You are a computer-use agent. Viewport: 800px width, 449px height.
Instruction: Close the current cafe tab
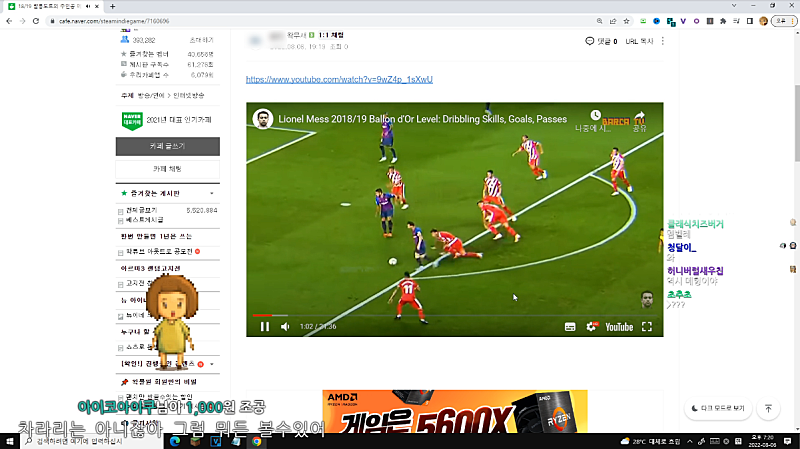(96, 6)
